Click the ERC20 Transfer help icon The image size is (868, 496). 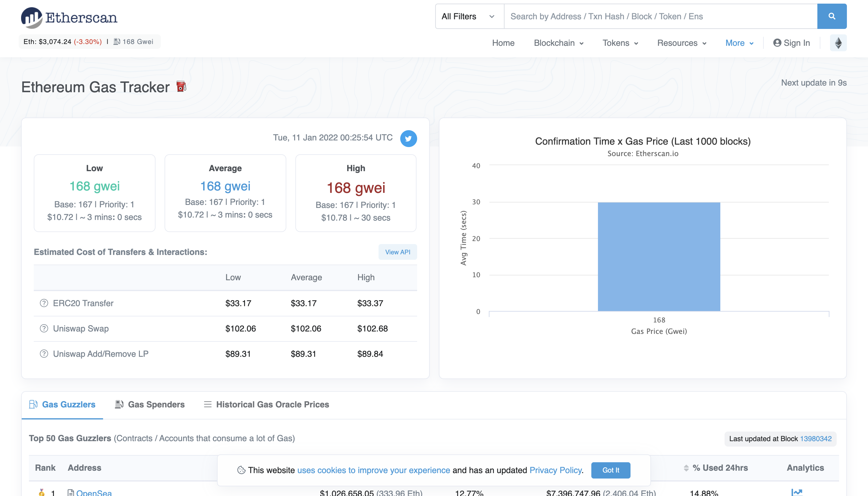pyautogui.click(x=44, y=303)
